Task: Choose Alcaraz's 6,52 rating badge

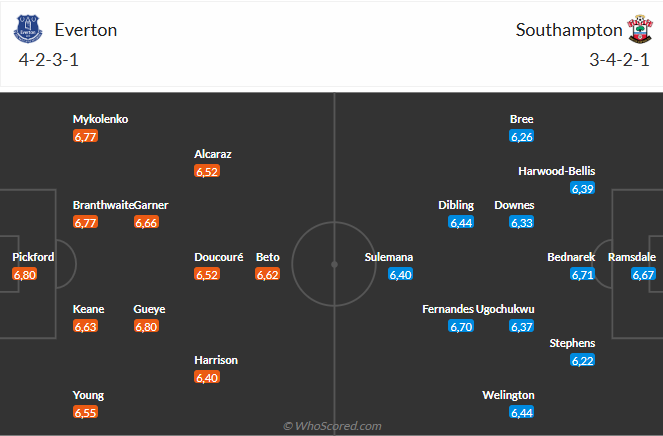Action: point(207,171)
